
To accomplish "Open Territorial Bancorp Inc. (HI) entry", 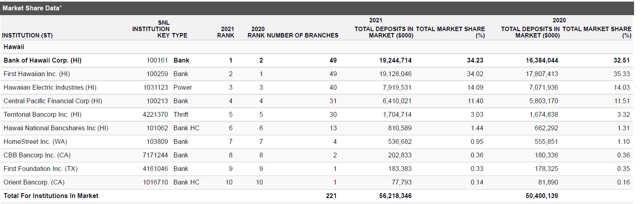I will [42, 115].
